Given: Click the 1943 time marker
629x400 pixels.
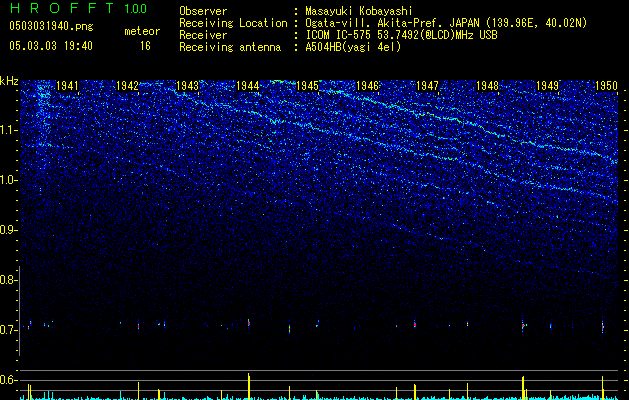Looking at the screenshot, I should click(x=187, y=86).
